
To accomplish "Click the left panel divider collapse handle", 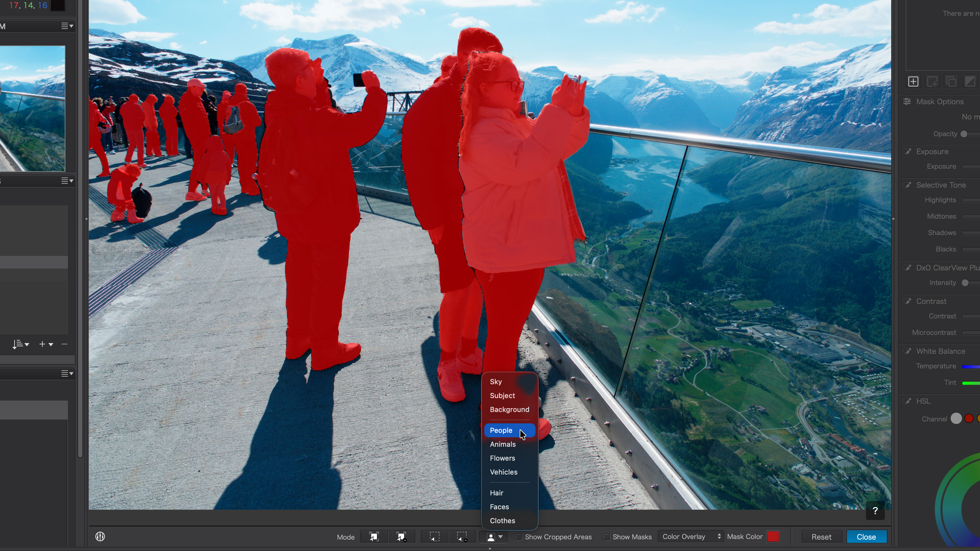I will click(x=86, y=219).
